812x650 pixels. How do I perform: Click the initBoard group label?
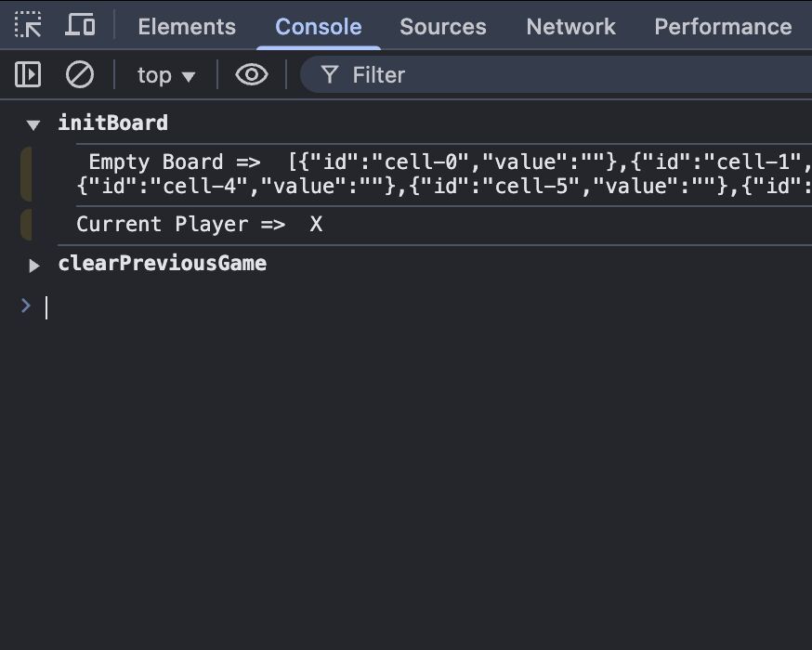point(113,123)
